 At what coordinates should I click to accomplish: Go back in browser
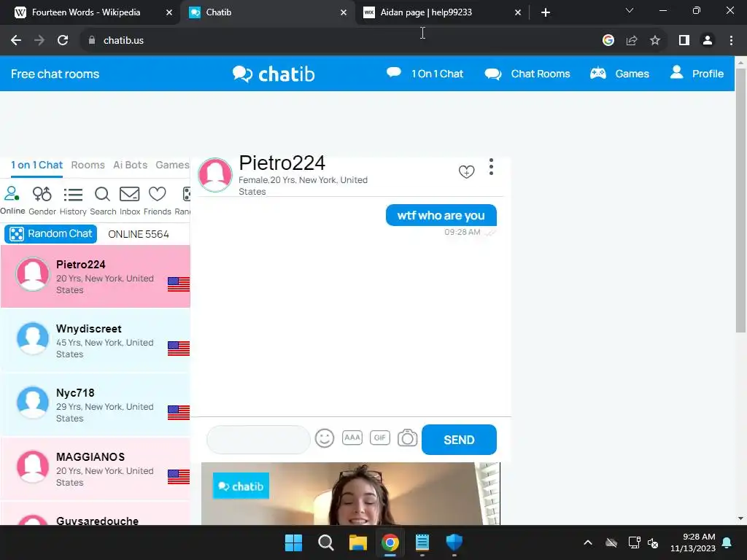[16, 41]
